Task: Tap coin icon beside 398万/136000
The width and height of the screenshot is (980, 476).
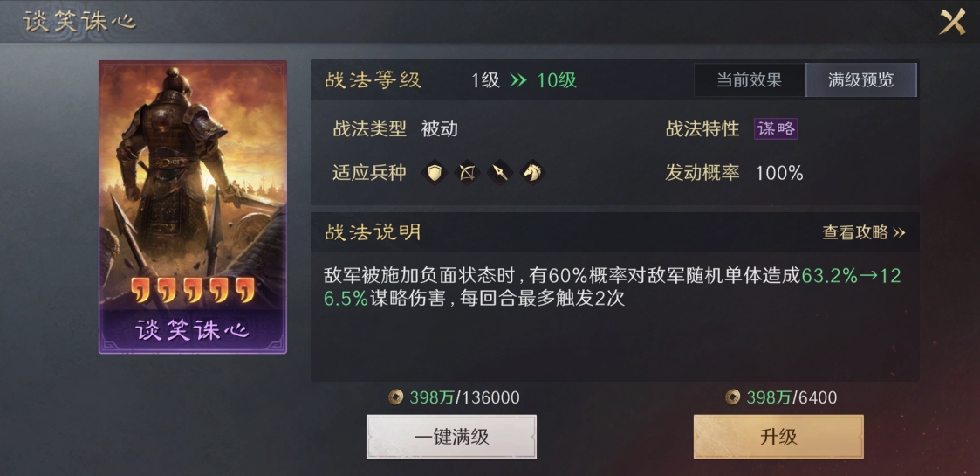Action: [395, 397]
